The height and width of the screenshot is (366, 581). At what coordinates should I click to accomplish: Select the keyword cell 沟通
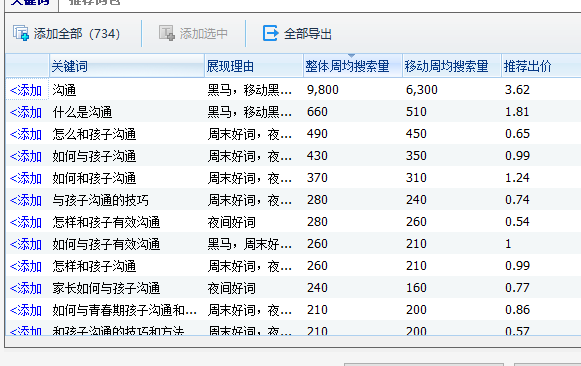(x=64, y=90)
